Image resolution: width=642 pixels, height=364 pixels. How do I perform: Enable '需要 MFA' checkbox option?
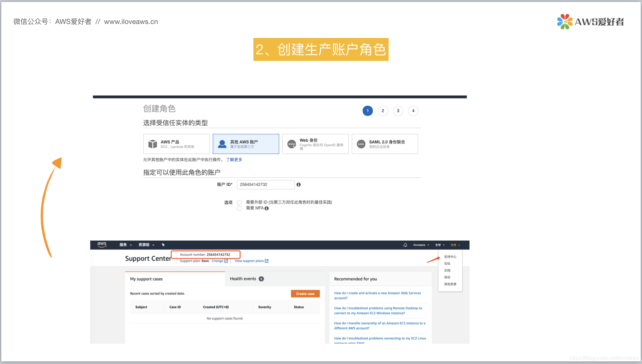(240, 208)
